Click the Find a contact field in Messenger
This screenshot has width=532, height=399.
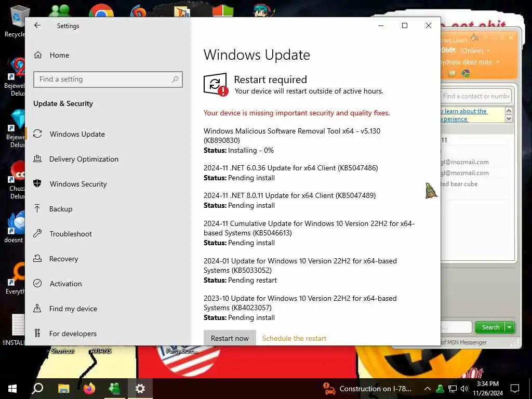(x=476, y=96)
